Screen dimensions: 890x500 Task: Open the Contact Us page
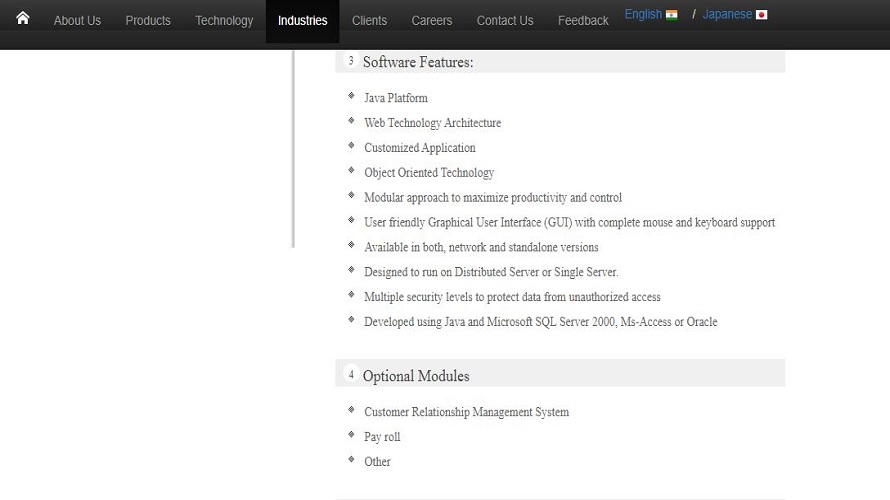[x=505, y=20]
